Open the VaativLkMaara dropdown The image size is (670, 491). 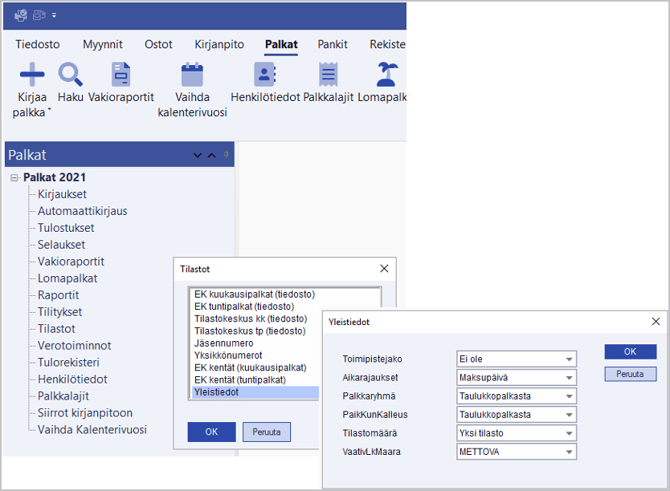(x=569, y=452)
